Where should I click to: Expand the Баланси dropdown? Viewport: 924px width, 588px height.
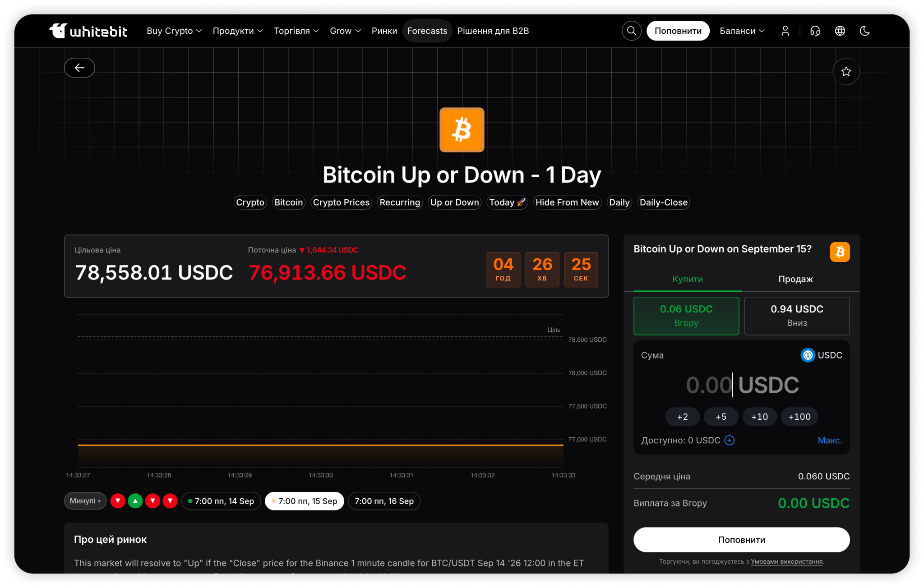(742, 31)
